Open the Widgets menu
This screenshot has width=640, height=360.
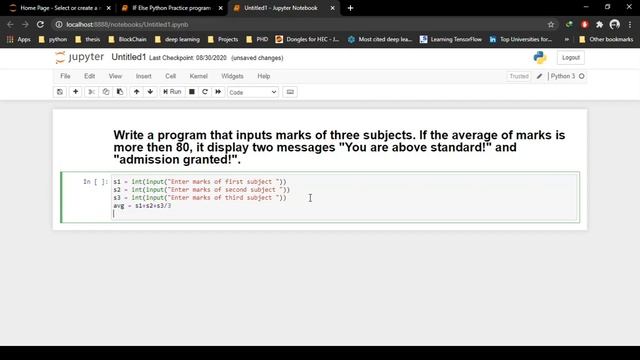point(232,76)
